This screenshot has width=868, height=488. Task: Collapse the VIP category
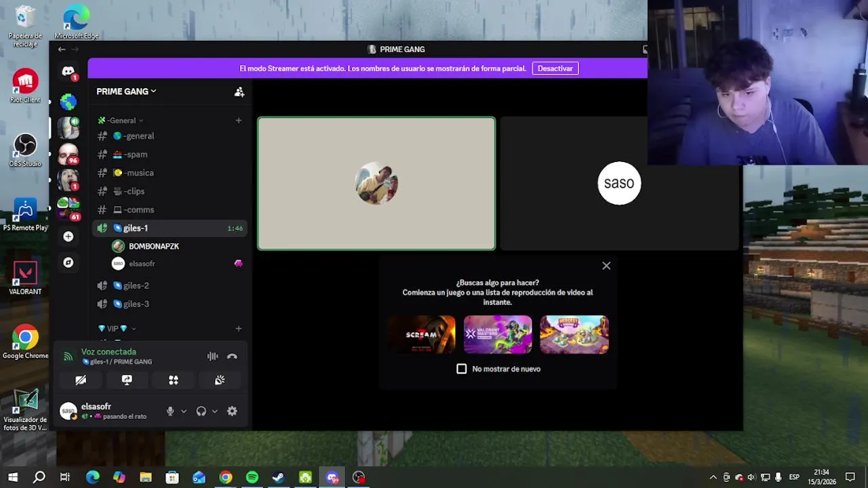117,329
